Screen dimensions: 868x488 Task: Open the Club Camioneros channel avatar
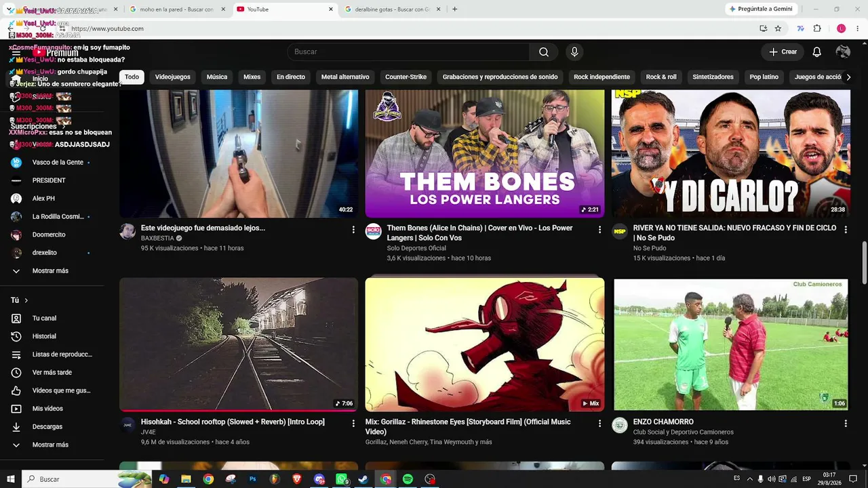click(x=620, y=425)
